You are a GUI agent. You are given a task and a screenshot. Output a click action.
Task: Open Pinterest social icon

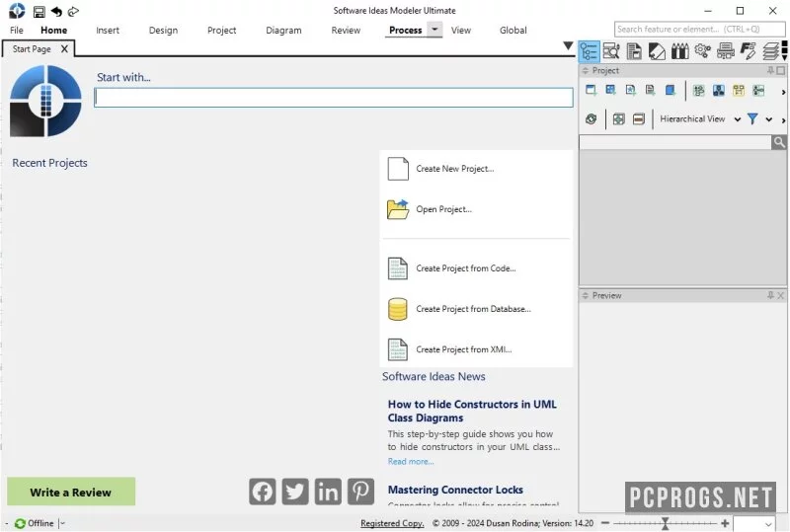click(360, 492)
